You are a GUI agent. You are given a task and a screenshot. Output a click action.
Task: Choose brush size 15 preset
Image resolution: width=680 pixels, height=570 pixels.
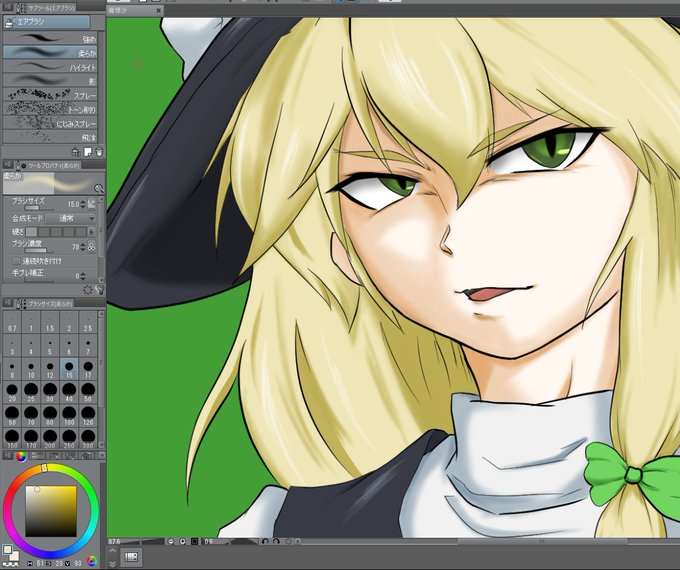click(69, 369)
